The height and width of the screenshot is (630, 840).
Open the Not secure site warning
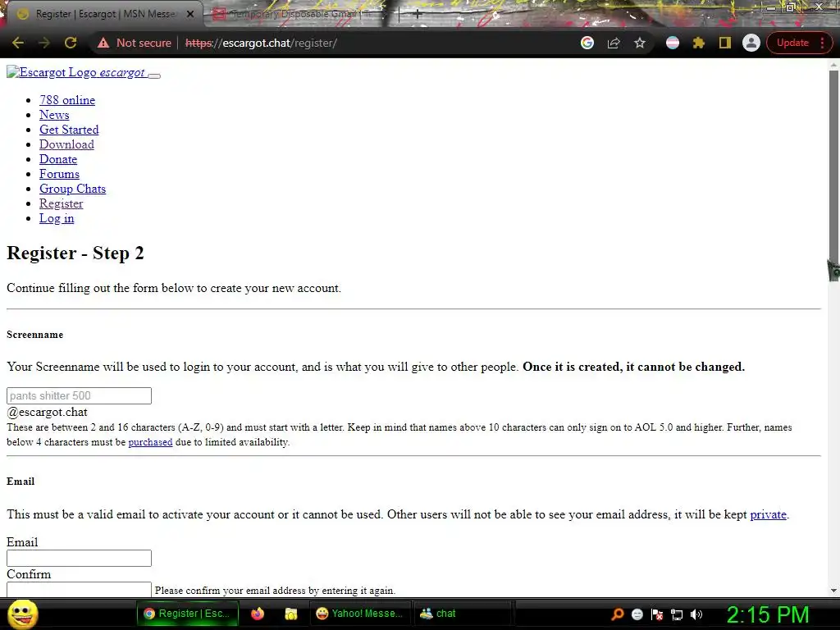click(134, 43)
